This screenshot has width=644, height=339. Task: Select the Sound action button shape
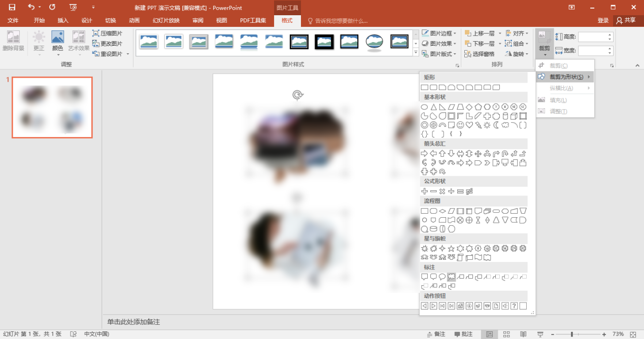click(x=505, y=306)
